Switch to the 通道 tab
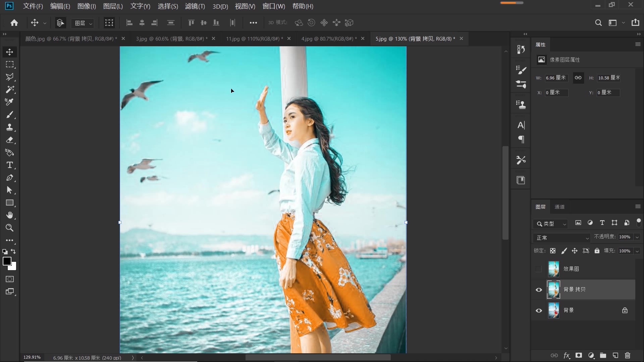The image size is (644, 362). tap(559, 207)
